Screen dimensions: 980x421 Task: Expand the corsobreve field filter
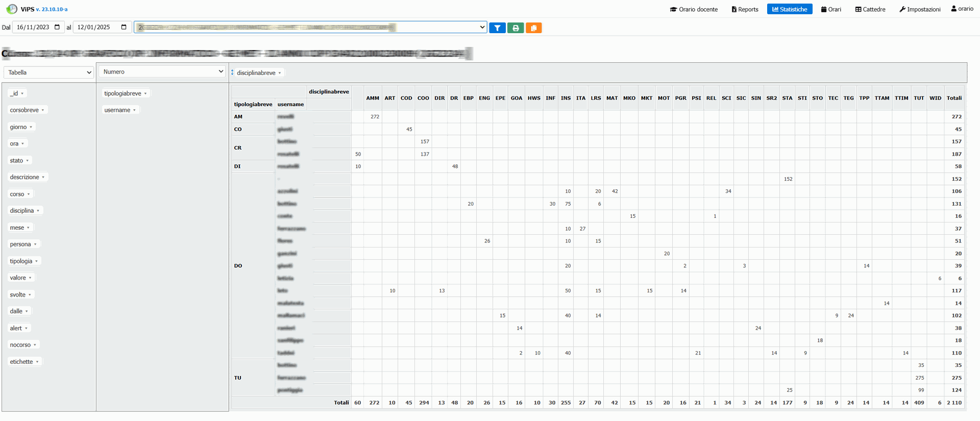[x=43, y=110]
